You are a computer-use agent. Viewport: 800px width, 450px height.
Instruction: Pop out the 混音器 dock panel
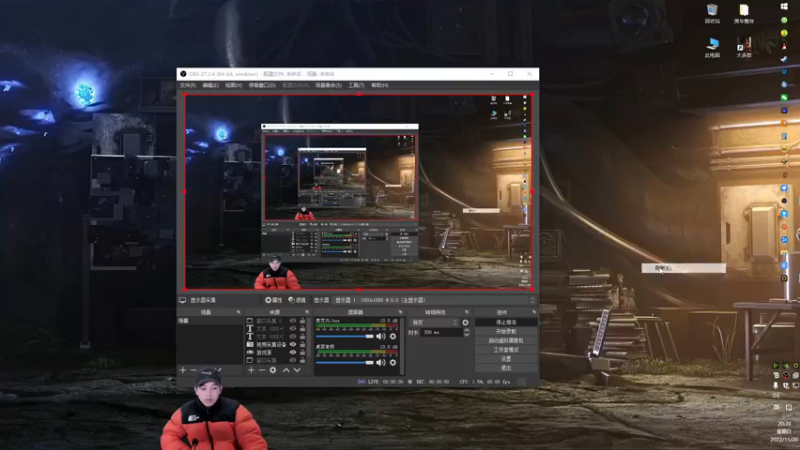(400, 312)
